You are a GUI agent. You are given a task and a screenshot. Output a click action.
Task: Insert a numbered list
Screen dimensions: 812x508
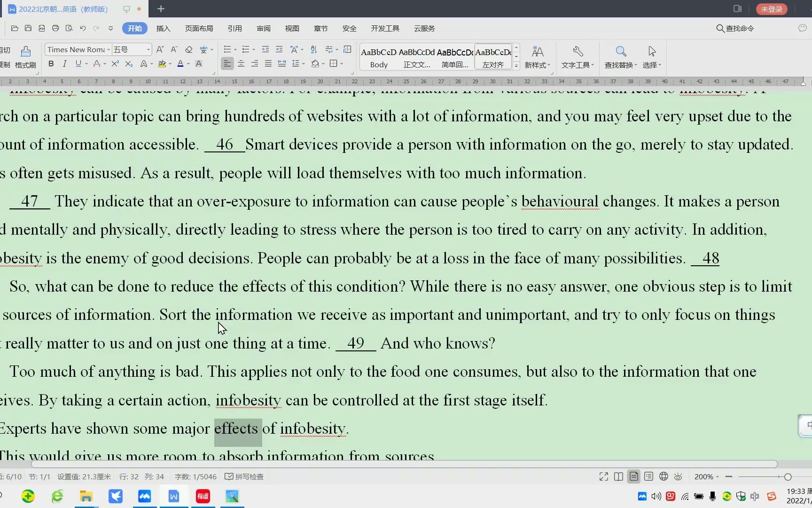(245, 49)
